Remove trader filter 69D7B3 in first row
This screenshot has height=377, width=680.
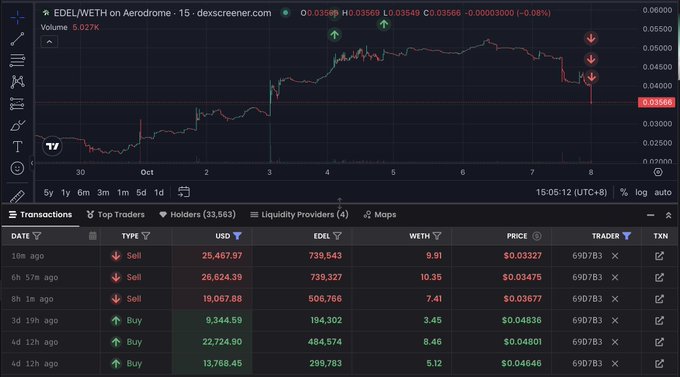pyautogui.click(x=615, y=256)
